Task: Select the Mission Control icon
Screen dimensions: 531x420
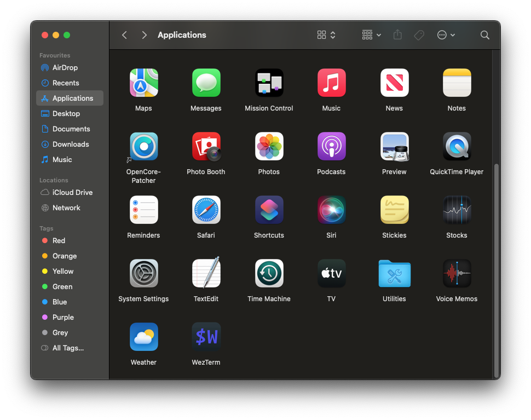Action: pos(269,83)
